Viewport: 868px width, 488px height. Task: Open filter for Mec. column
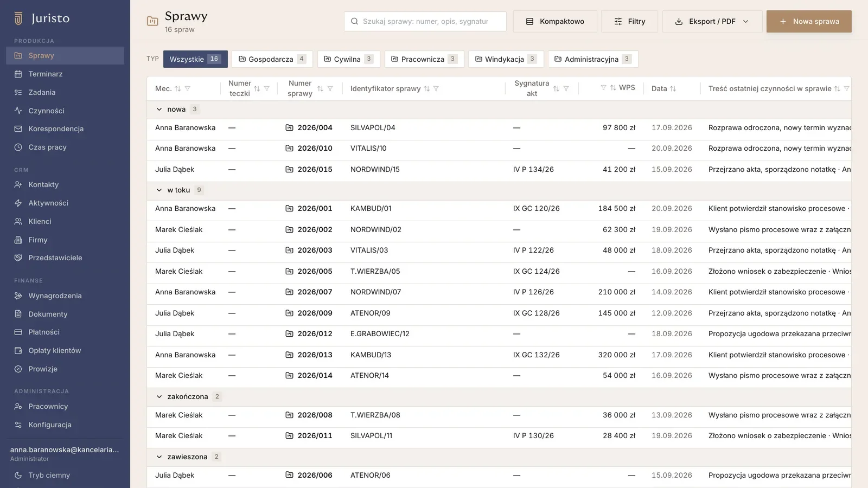pos(188,88)
